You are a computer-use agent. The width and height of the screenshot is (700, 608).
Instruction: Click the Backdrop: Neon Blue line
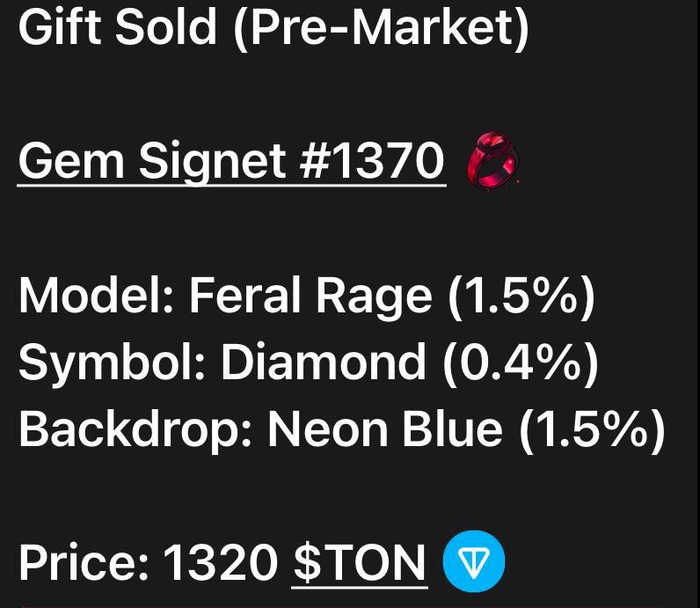pos(342,429)
